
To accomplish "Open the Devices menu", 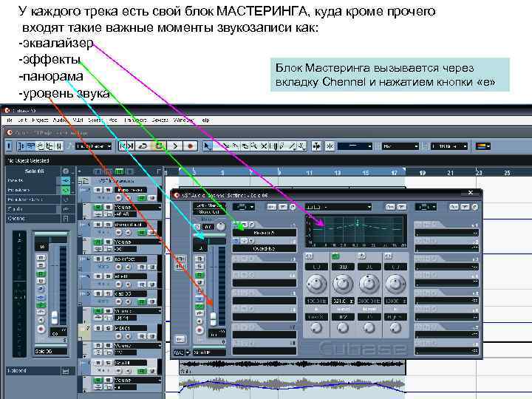I will [160, 120].
